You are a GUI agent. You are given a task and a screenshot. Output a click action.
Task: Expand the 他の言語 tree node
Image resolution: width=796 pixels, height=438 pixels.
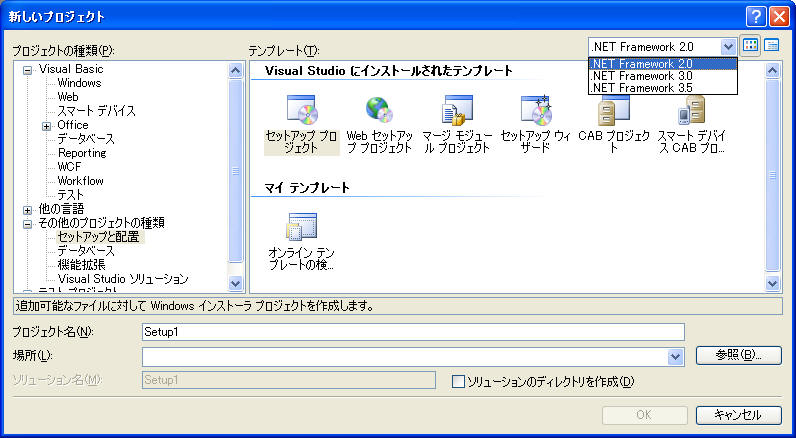tap(27, 210)
